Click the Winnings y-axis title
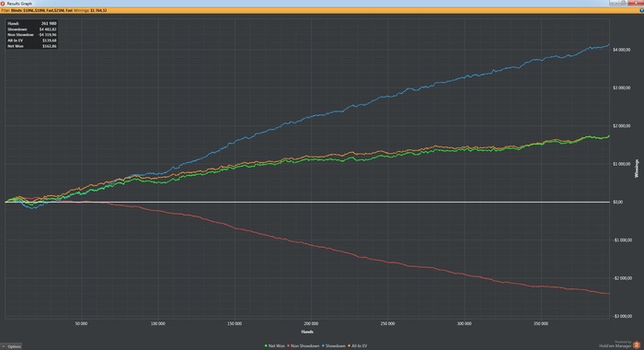The image size is (644, 350). click(637, 169)
